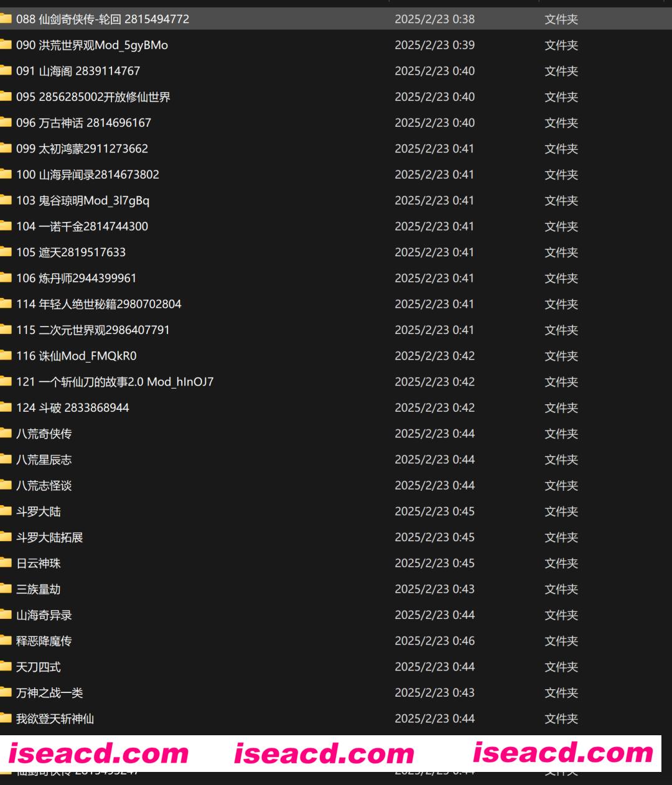Select the 八荒星辰志 folder

(44, 460)
